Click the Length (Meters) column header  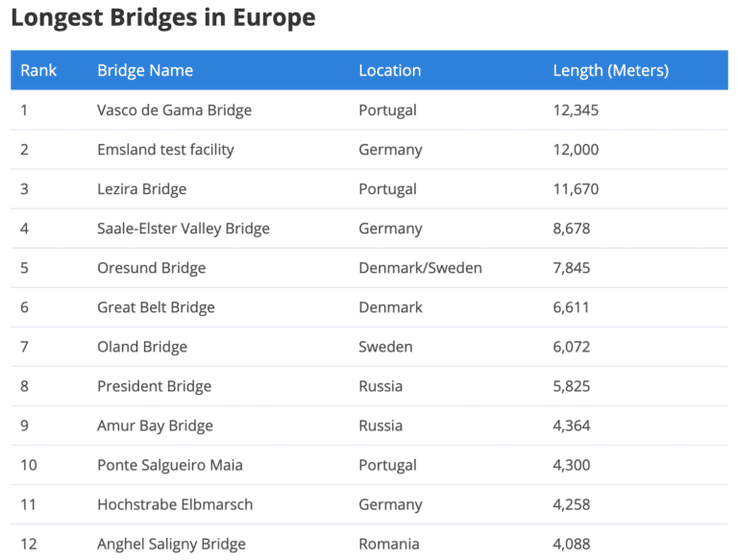610,70
